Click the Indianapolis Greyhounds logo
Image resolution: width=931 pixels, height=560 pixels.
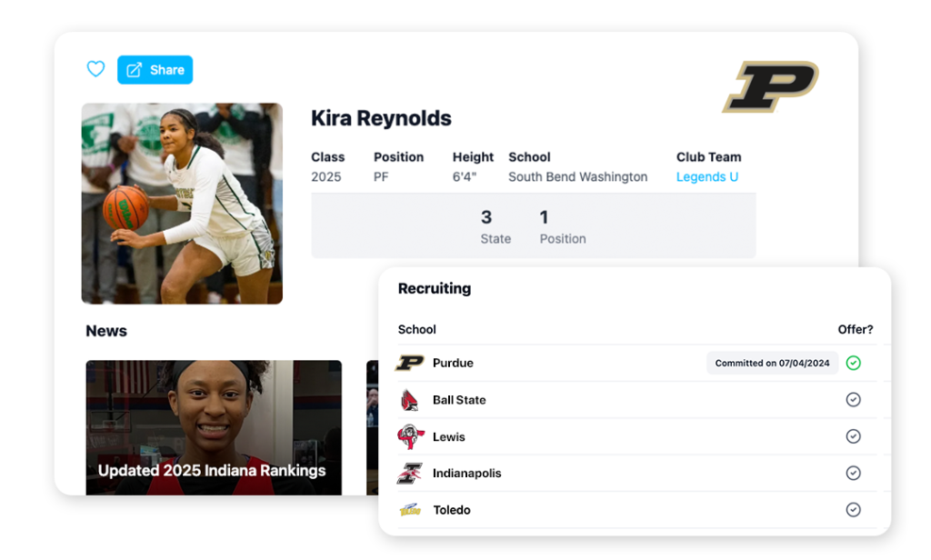(x=410, y=474)
